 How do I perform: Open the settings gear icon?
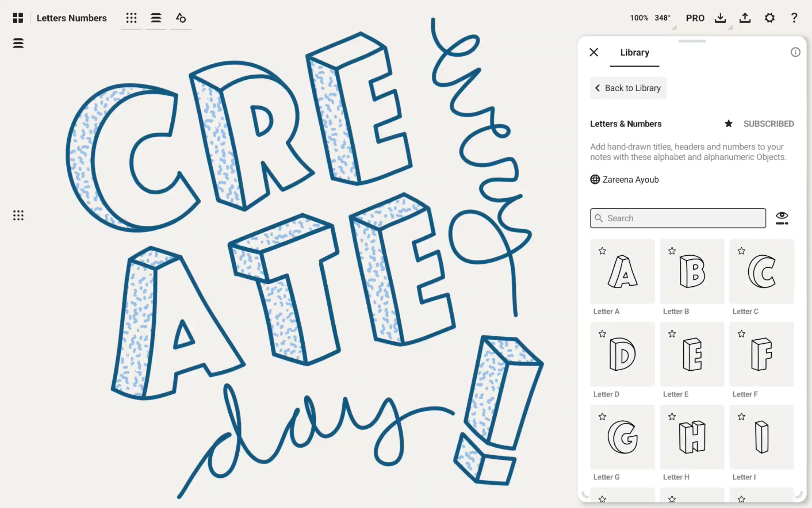click(x=770, y=18)
